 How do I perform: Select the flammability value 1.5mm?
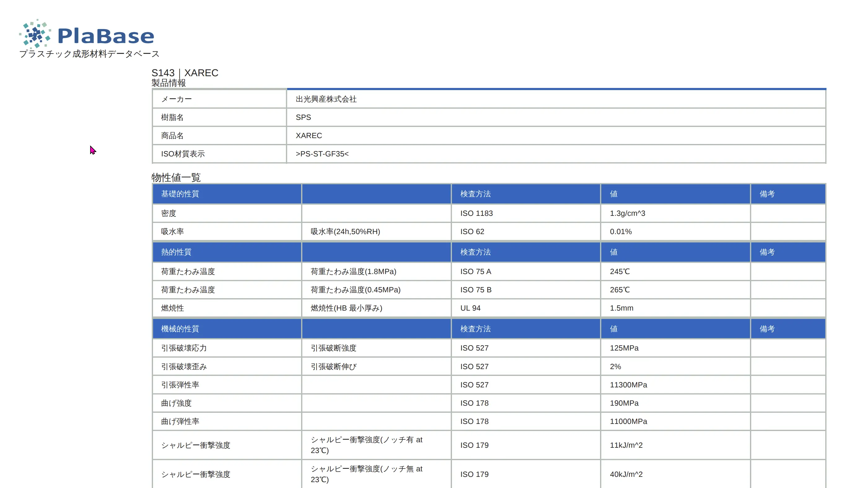621,308
